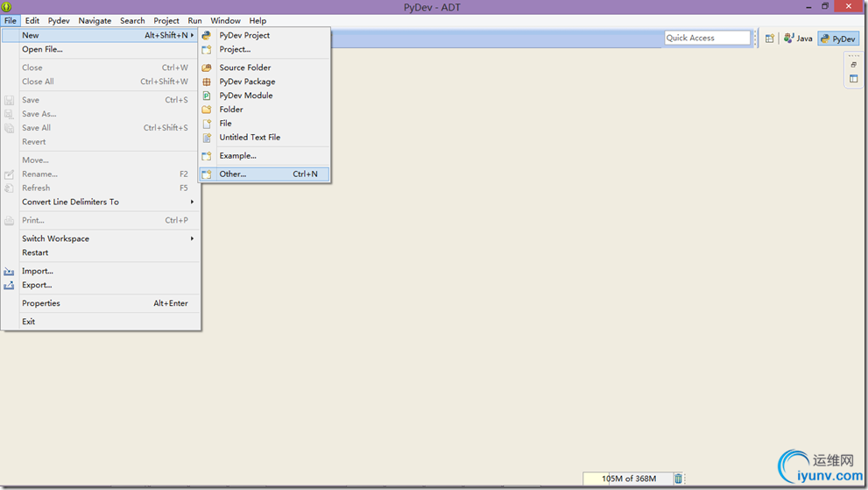Switch to the PyDev perspective

[x=839, y=39]
